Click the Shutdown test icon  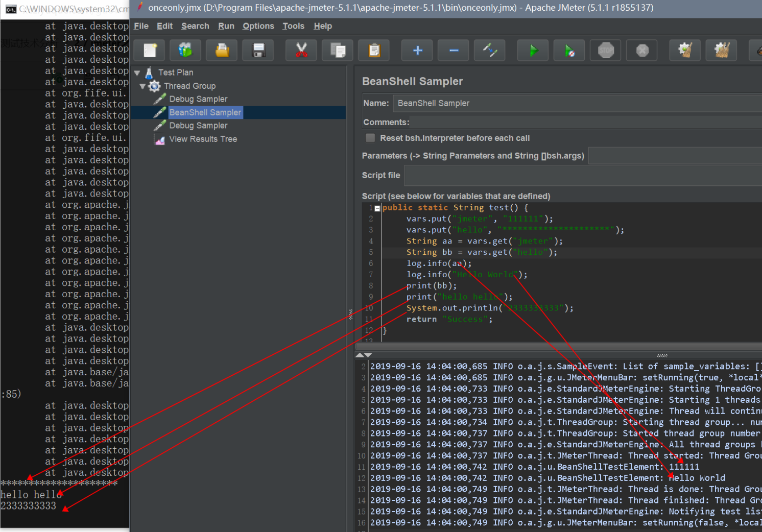pos(642,50)
